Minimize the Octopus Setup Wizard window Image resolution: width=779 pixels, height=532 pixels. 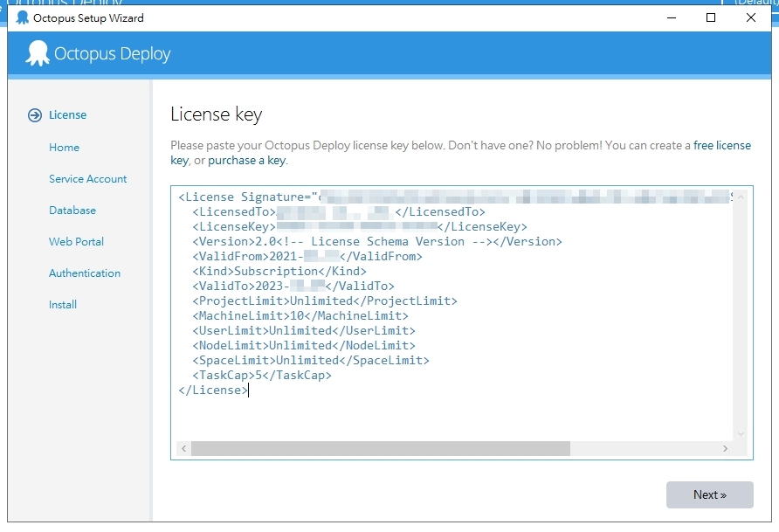pos(672,17)
